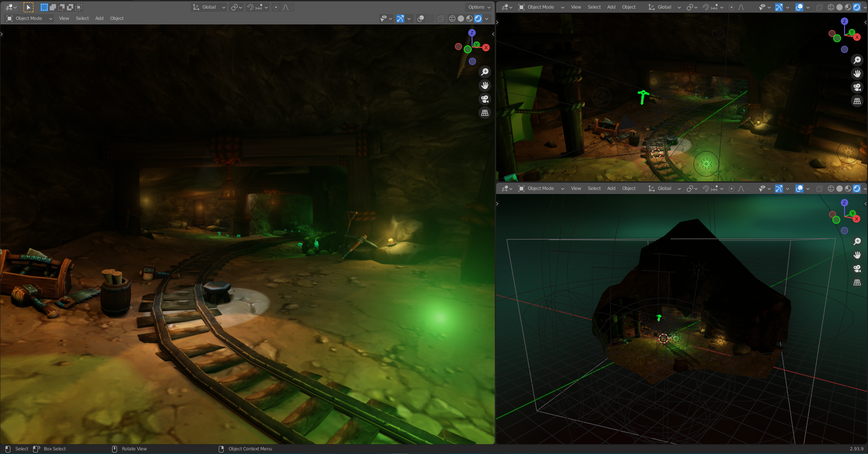This screenshot has height=454, width=868.
Task: Choose Extend Selection mode icon
Action: [x=52, y=7]
